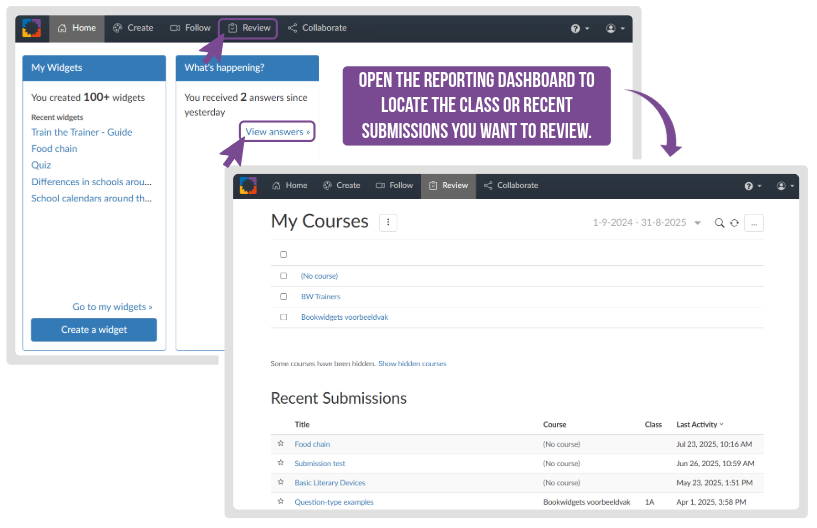
Task: Open Create tab in back window
Action: 133,28
